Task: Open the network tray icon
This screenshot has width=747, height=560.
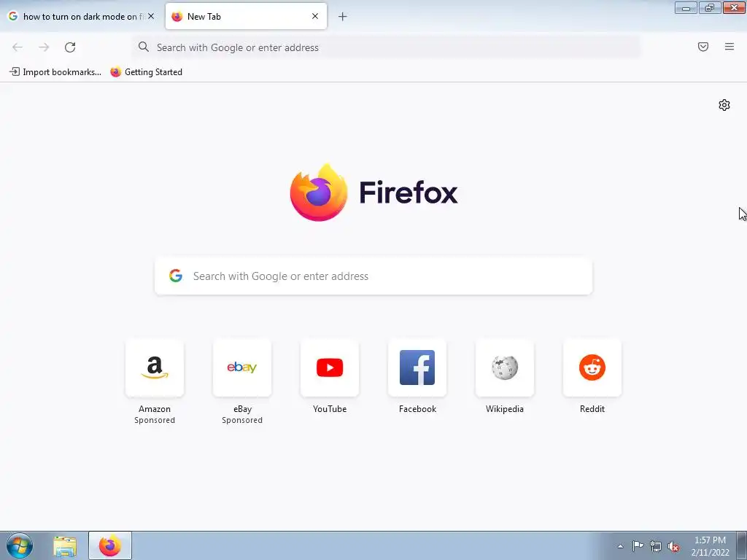Action: click(x=656, y=546)
